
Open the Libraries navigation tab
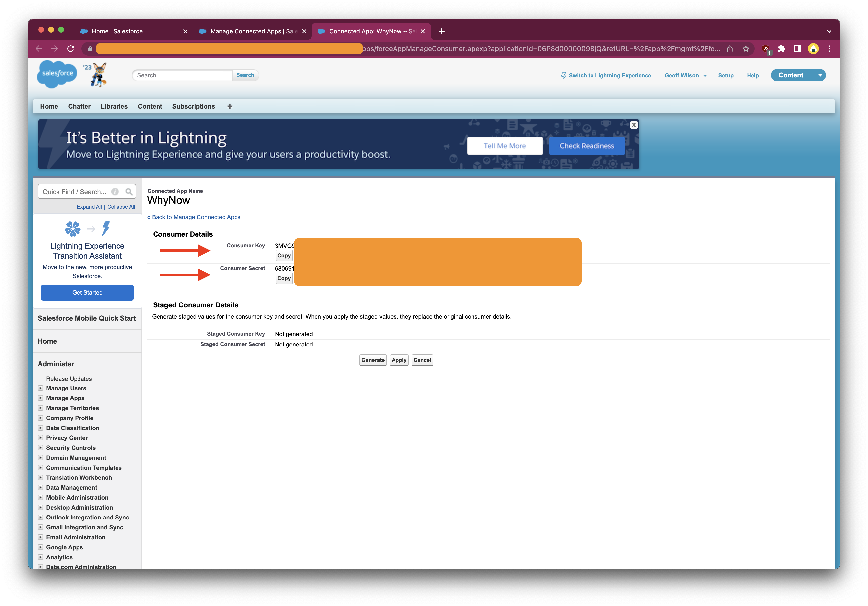pos(114,106)
